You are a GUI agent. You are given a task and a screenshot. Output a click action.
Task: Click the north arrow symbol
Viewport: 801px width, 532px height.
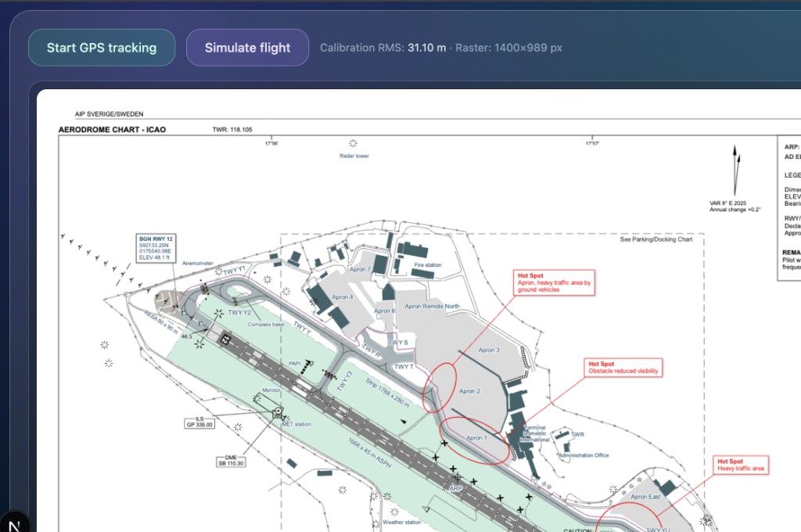[x=737, y=171]
